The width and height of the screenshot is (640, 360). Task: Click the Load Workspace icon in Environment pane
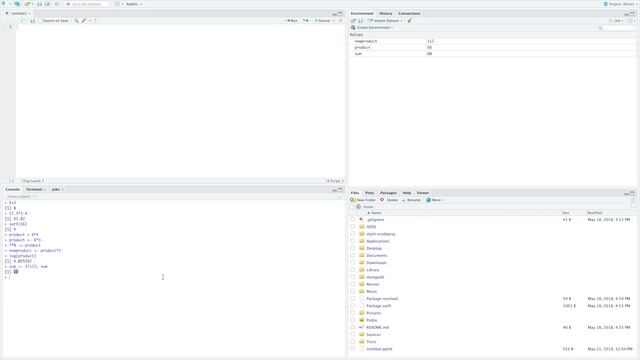pos(353,20)
